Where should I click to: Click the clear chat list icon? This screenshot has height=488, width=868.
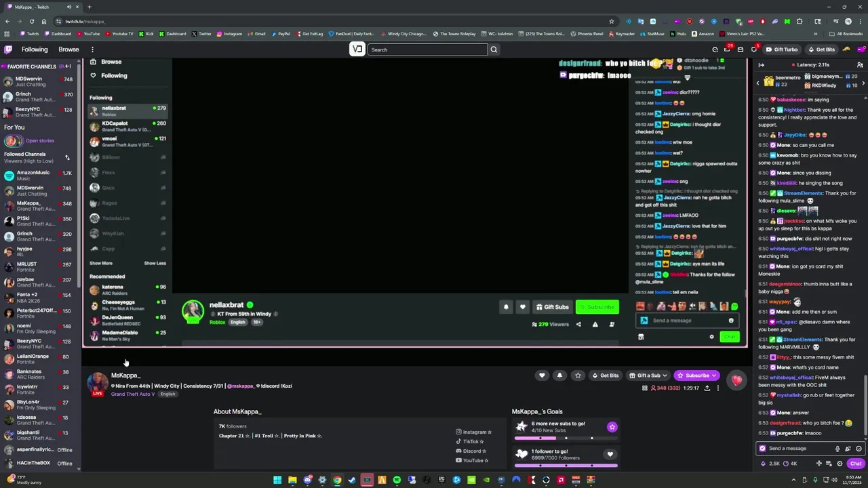[829, 464]
